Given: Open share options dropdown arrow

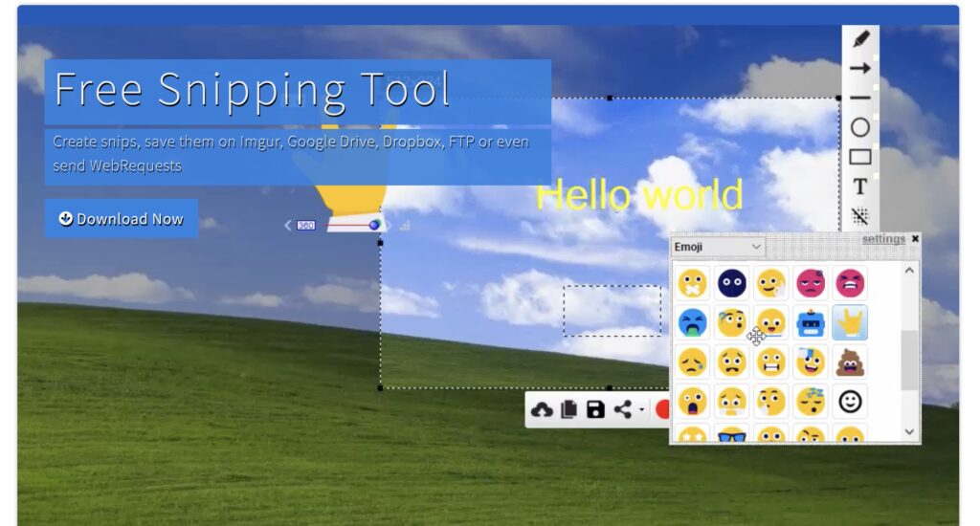Looking at the screenshot, I should pyautogui.click(x=642, y=410).
